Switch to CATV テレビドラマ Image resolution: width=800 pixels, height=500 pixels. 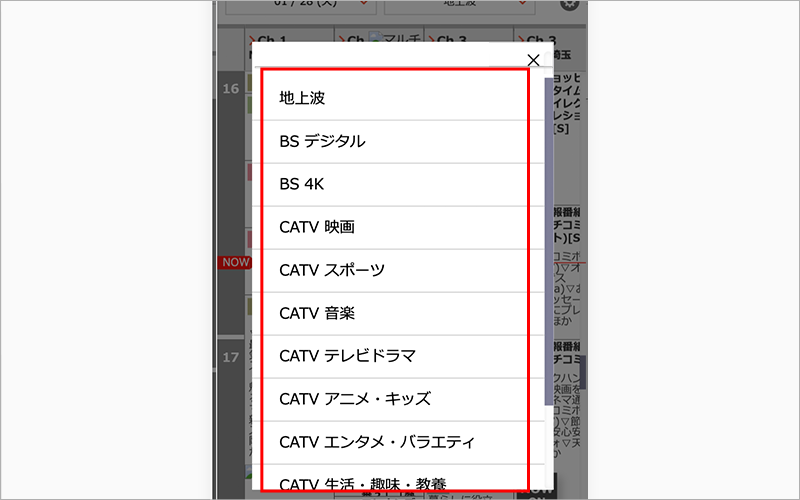pyautogui.click(x=395, y=356)
